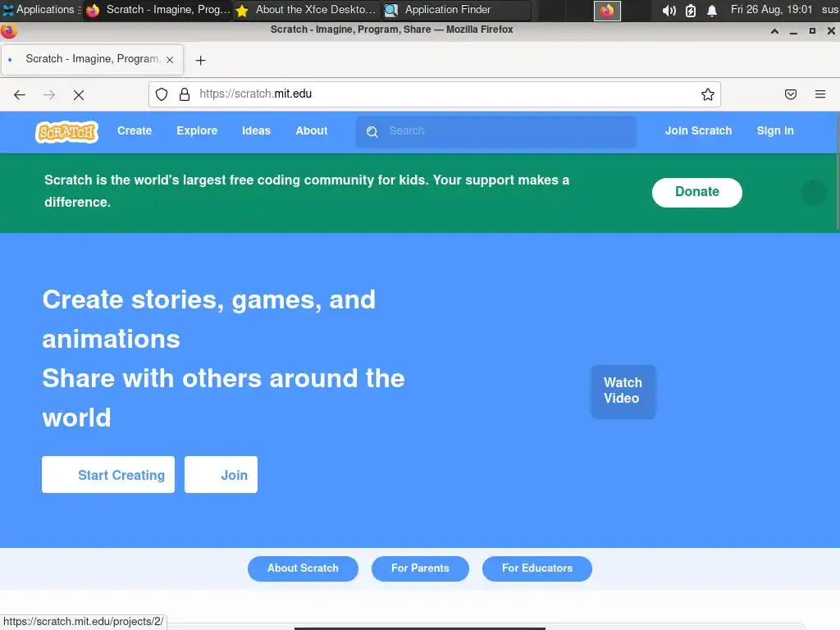Screen dimensions: 840x630
Task: Click the volume icon in the panel
Action: 669,10
